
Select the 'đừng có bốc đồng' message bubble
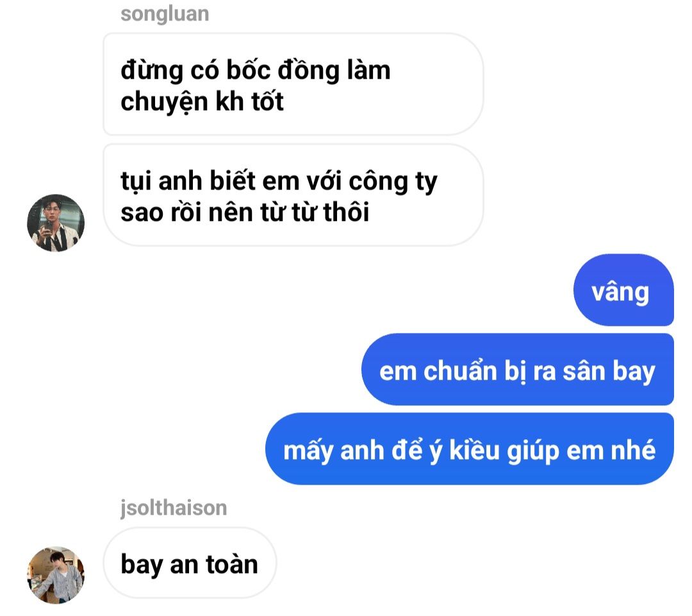point(293,85)
